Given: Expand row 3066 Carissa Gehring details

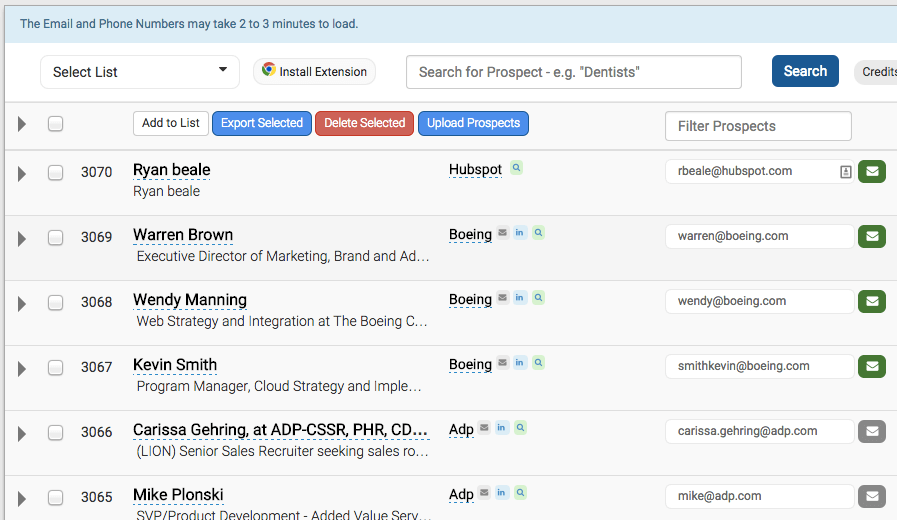Looking at the screenshot, I should tap(22, 434).
